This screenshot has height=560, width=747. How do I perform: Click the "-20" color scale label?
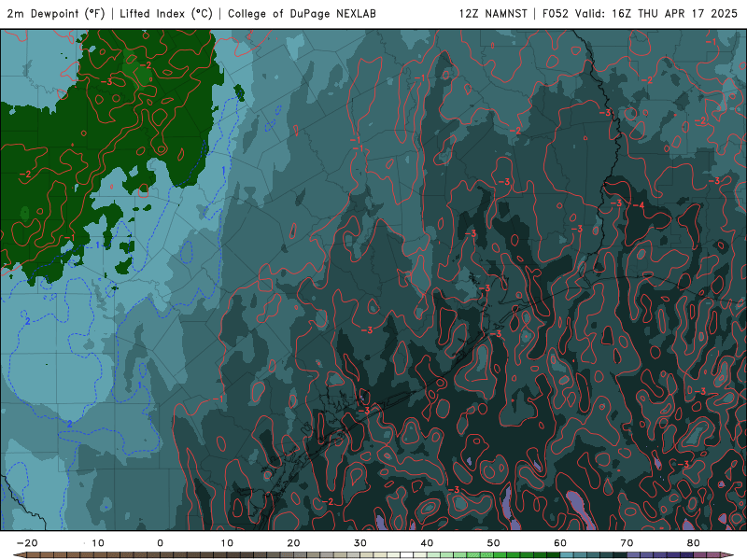(x=27, y=543)
